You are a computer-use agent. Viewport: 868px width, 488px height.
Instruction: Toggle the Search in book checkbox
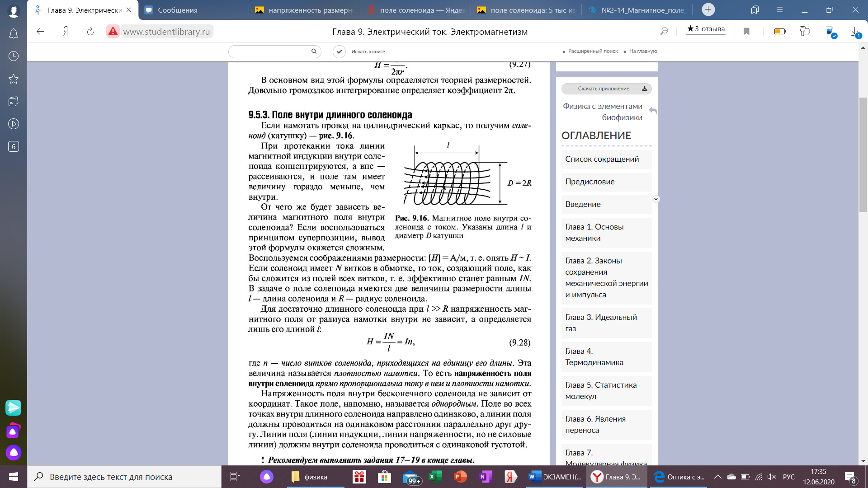(x=339, y=52)
